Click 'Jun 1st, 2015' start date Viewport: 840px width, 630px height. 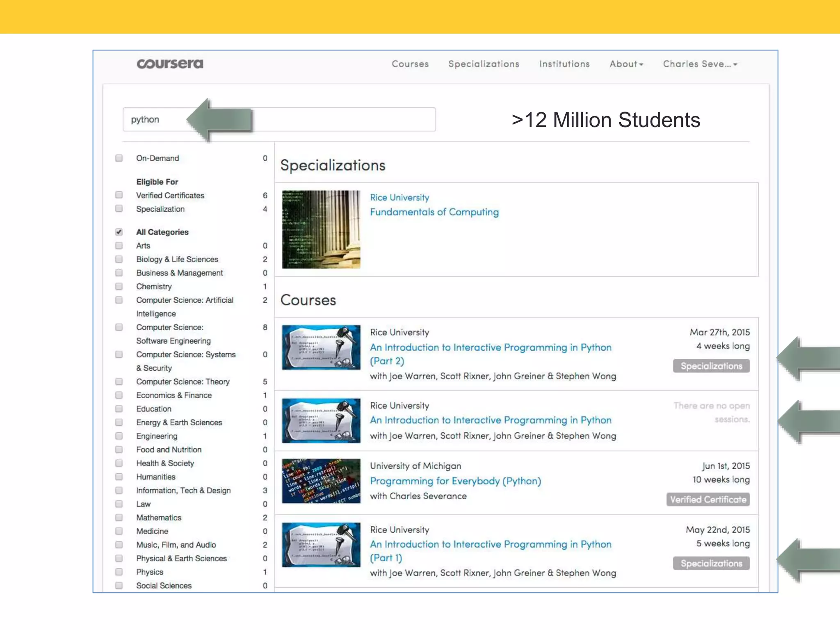[726, 466]
